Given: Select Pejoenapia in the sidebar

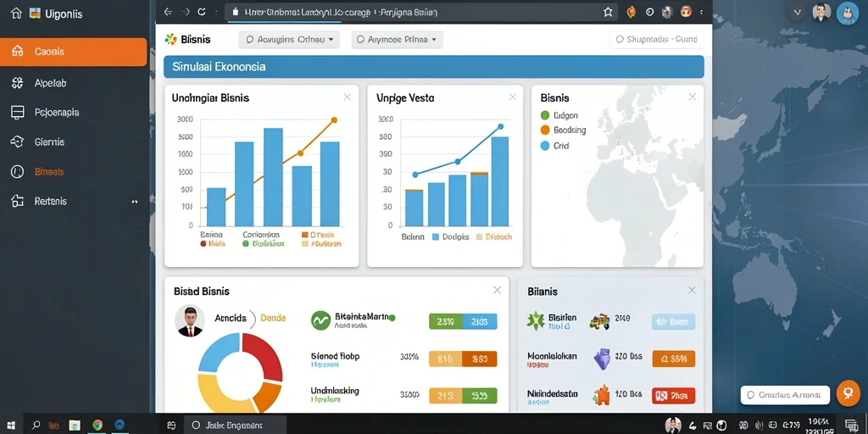Looking at the screenshot, I should pos(57,113).
